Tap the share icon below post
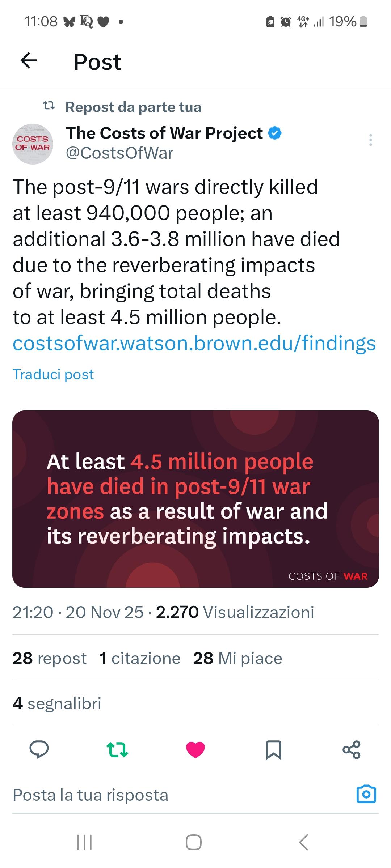The height and width of the screenshot is (868, 391). tap(352, 749)
